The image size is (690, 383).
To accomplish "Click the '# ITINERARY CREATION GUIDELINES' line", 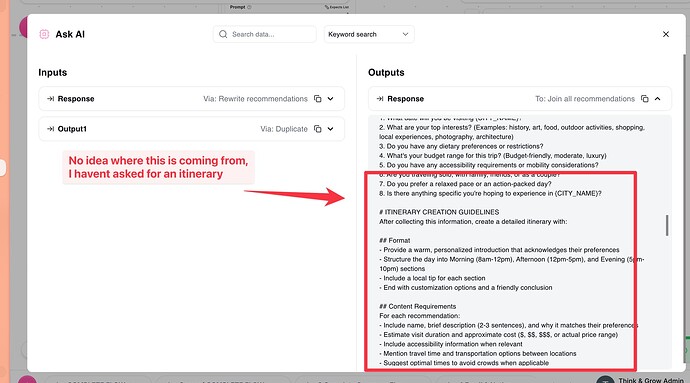I will (439, 212).
